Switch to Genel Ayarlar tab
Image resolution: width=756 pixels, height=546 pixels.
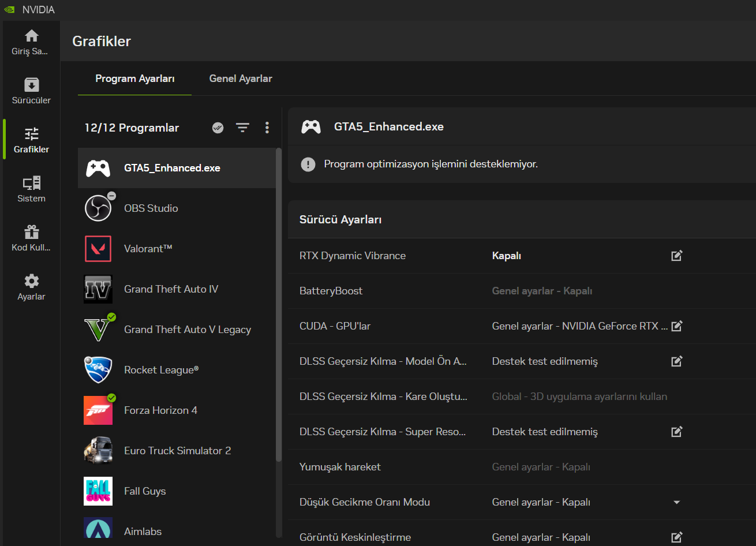[241, 78]
